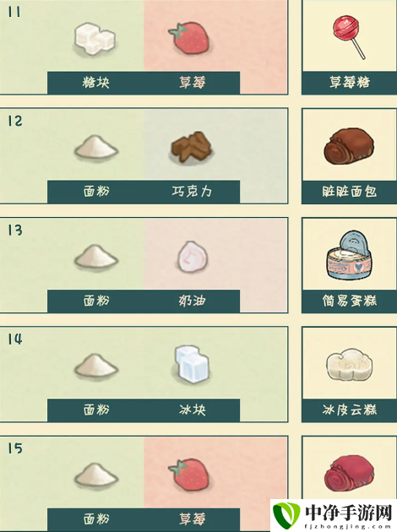Select the strawberry icon in recipe 15
The height and width of the screenshot is (532, 397).
[x=189, y=475]
